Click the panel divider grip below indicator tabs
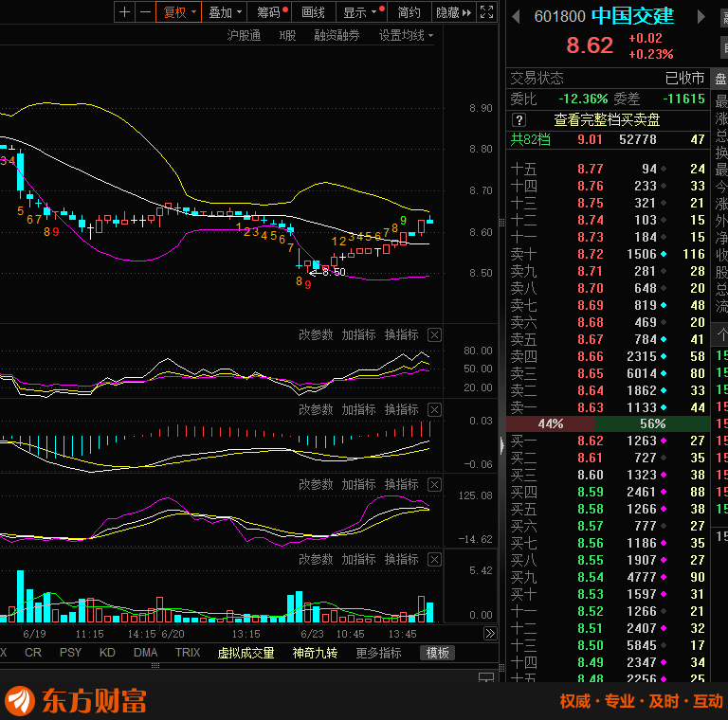The image size is (728, 720). tap(155, 665)
